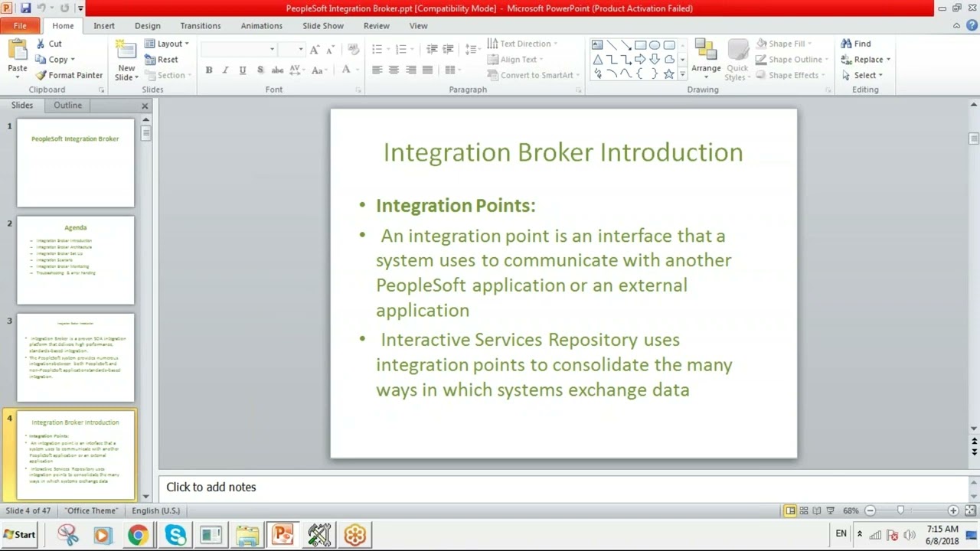Pick the oval shape from shapes gallery
This screenshot has height=551, width=980.
click(655, 45)
